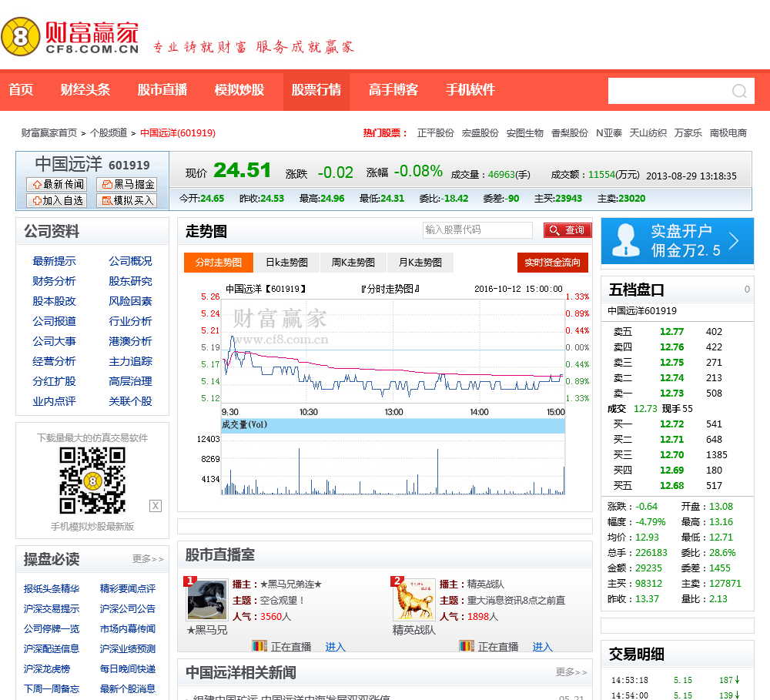Enter the 黑马兄弟连 live room via 进入
Image resolution: width=770 pixels, height=700 pixels.
(335, 646)
